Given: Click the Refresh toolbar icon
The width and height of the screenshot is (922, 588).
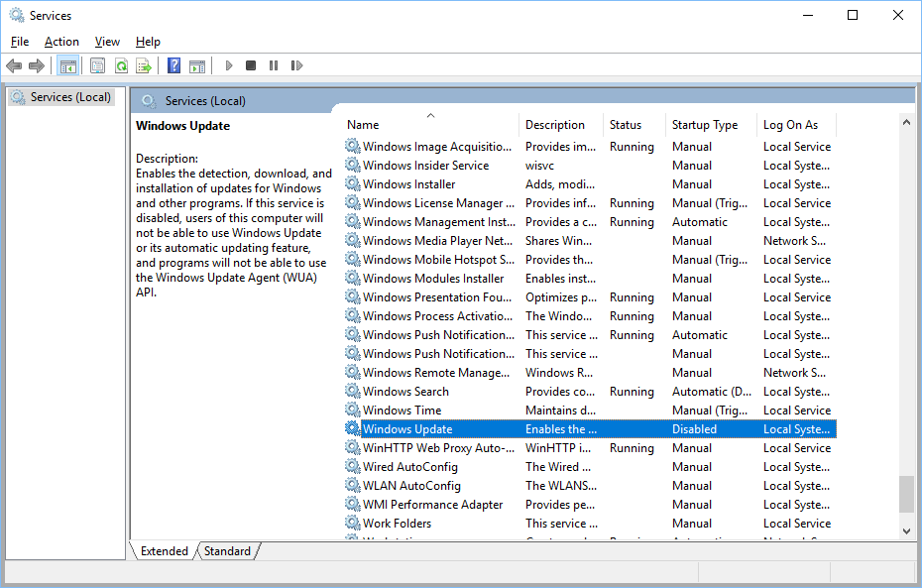Looking at the screenshot, I should click(121, 65).
